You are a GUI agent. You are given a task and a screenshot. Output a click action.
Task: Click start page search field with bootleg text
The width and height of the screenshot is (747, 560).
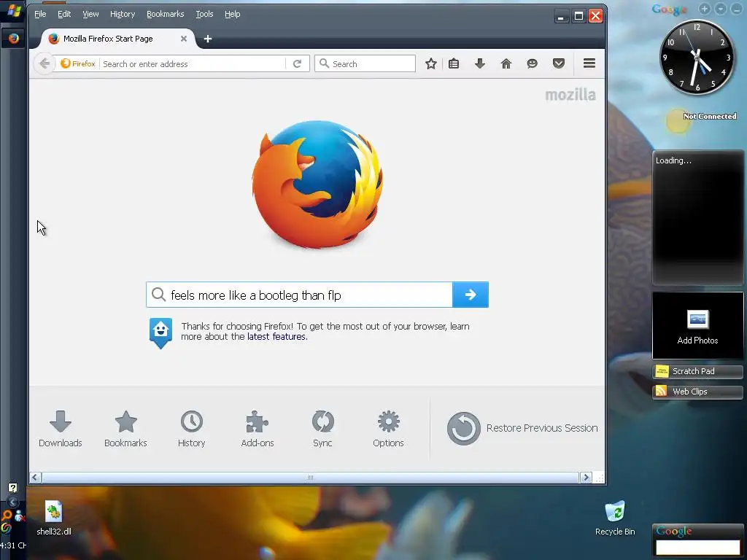(x=299, y=295)
